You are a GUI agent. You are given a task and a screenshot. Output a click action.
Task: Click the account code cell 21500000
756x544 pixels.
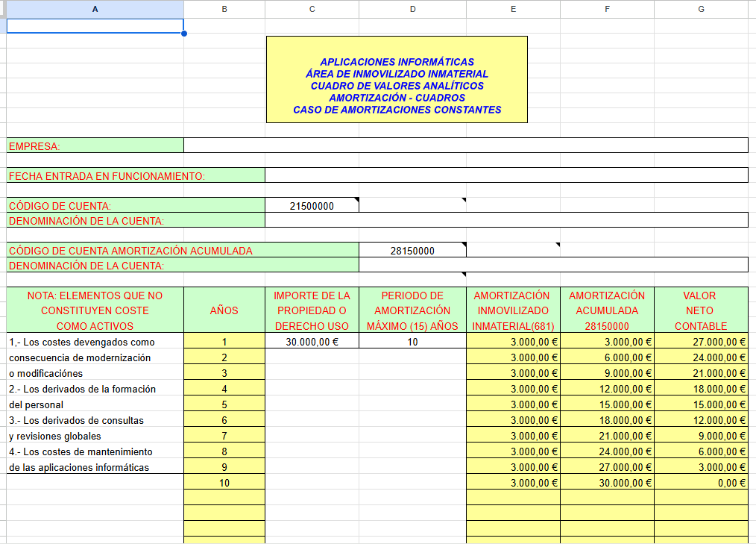coord(312,206)
